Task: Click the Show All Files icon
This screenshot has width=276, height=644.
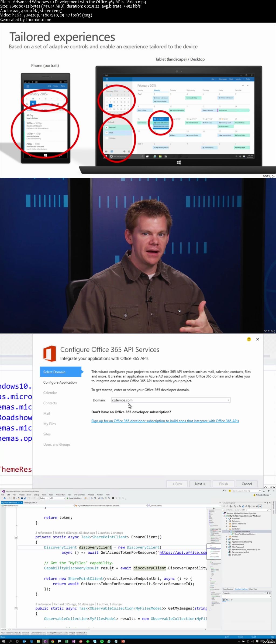Action: point(249,506)
